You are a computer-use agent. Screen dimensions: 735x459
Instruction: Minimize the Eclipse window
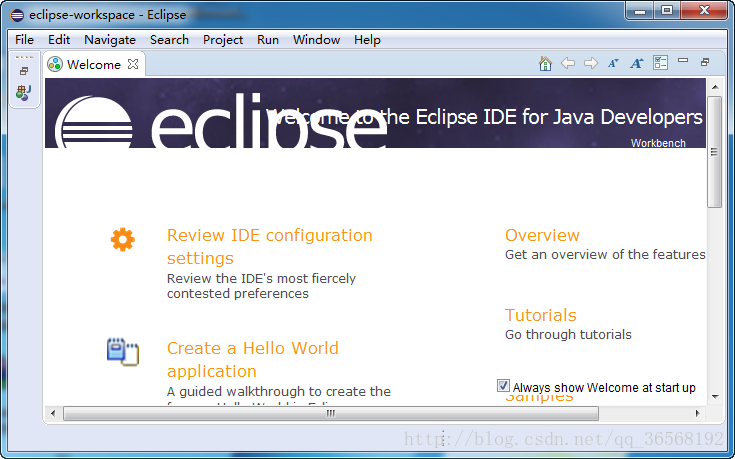(640, 11)
